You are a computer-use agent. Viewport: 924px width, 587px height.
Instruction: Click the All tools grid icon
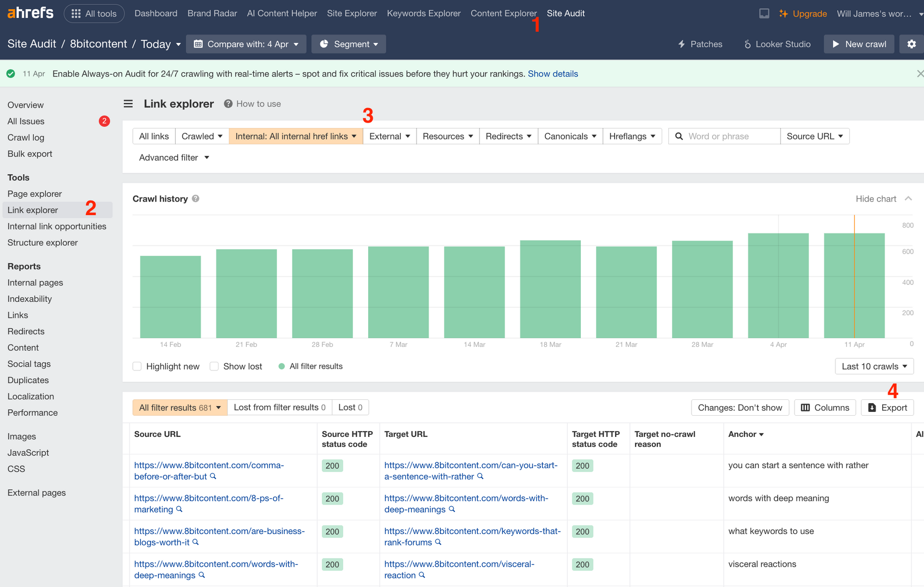click(x=76, y=13)
